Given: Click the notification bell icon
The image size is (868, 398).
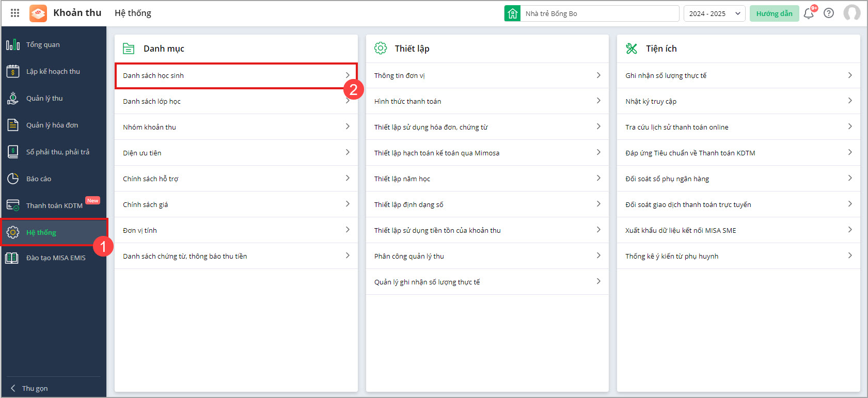Looking at the screenshot, I should tap(809, 13).
